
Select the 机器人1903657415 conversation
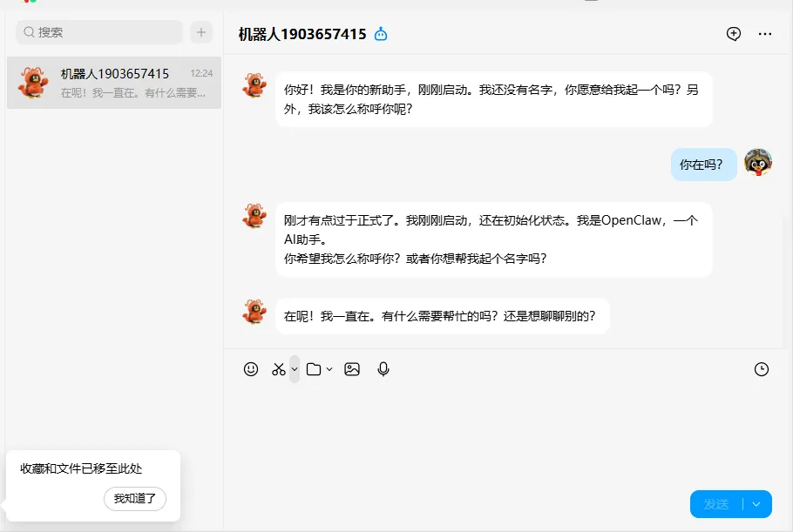(x=113, y=83)
